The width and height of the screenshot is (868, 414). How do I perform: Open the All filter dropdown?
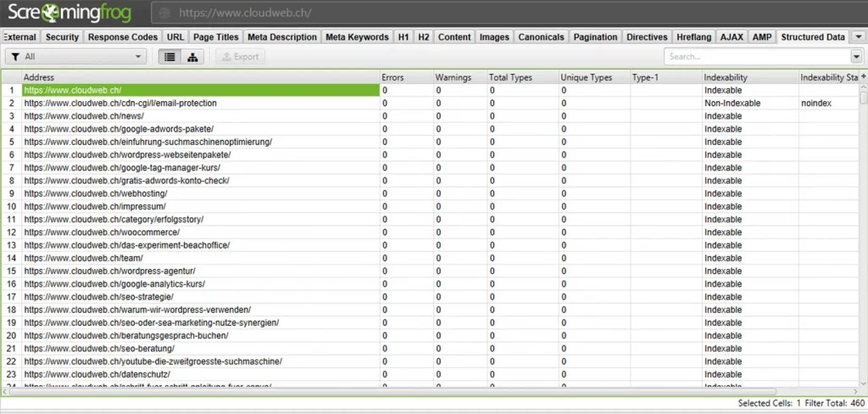75,57
